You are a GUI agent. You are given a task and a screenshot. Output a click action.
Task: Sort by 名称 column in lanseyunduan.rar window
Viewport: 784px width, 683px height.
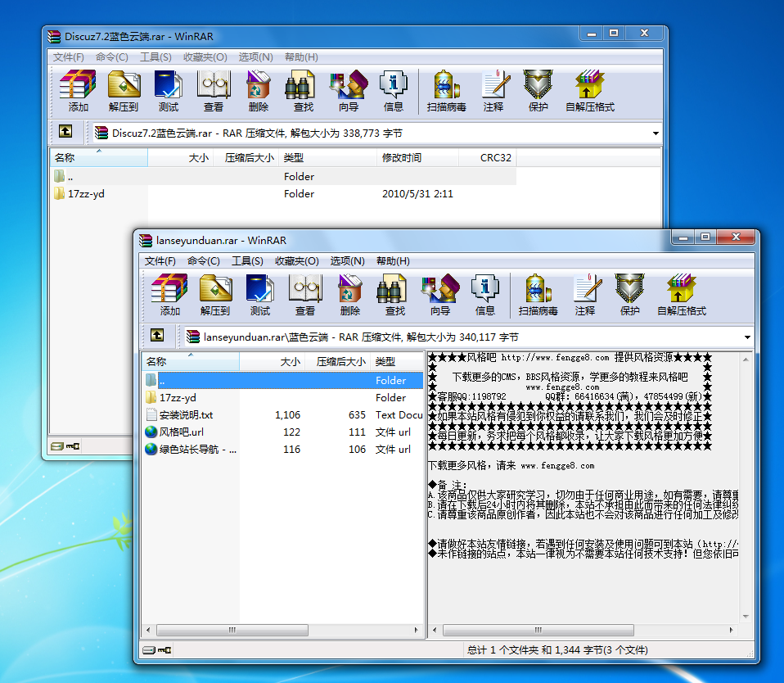tap(191, 361)
